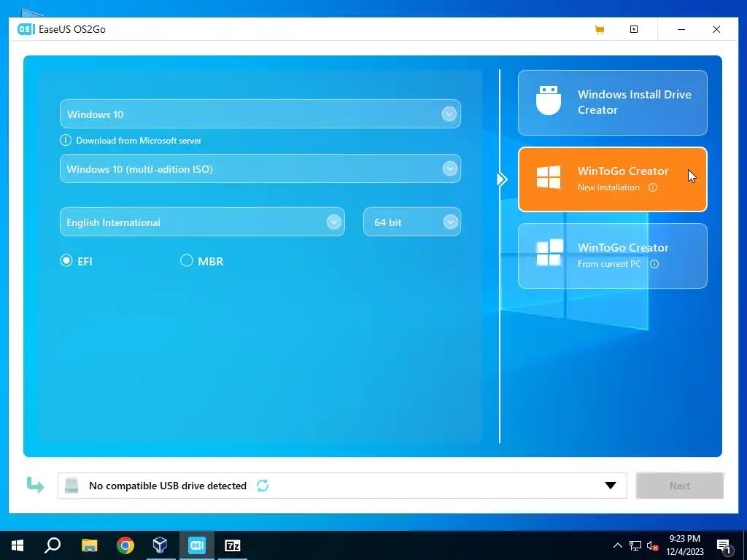747x560 pixels.
Task: Open 7-Zip from the taskbar
Action: tap(233, 545)
